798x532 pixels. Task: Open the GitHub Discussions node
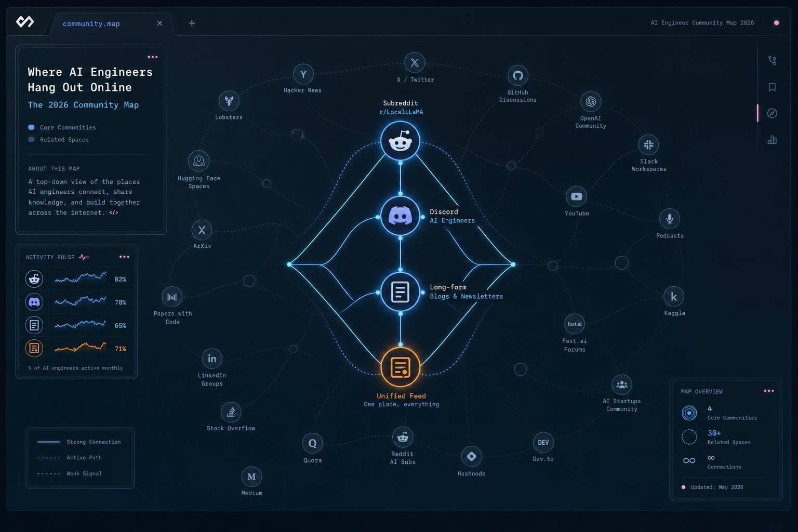518,76
